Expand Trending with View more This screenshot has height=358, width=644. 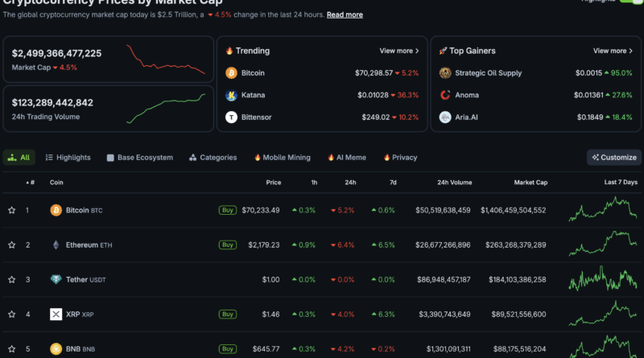click(399, 51)
